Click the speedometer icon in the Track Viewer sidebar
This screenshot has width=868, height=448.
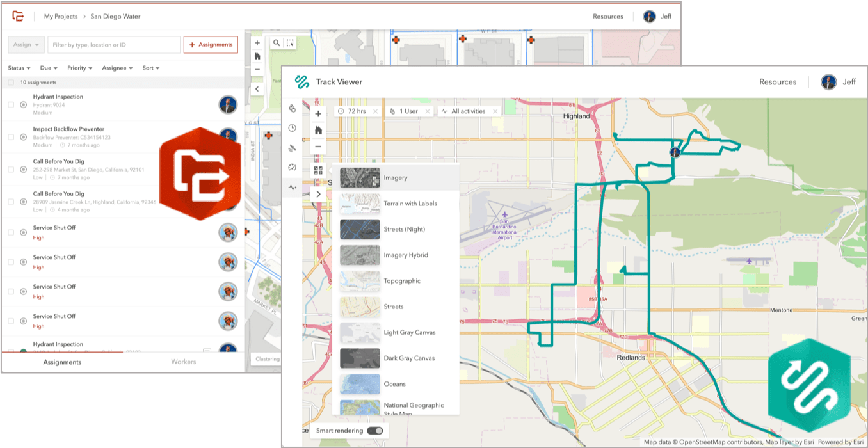tap(293, 167)
